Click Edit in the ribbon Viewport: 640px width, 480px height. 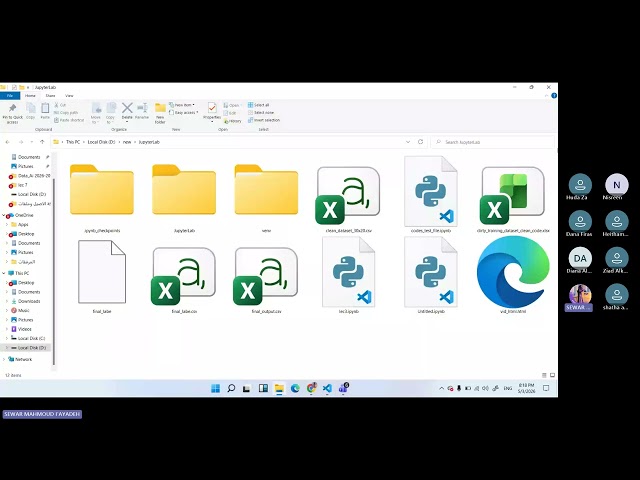click(230, 113)
